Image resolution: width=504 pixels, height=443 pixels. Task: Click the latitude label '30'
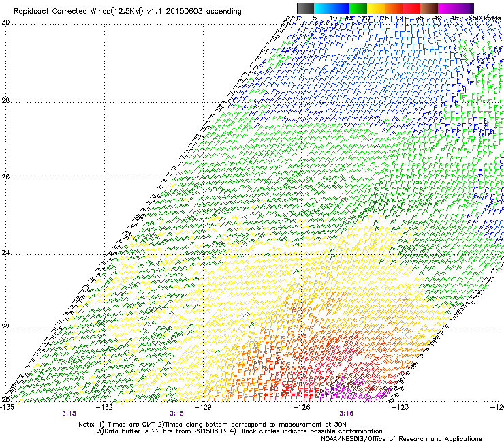(5, 22)
